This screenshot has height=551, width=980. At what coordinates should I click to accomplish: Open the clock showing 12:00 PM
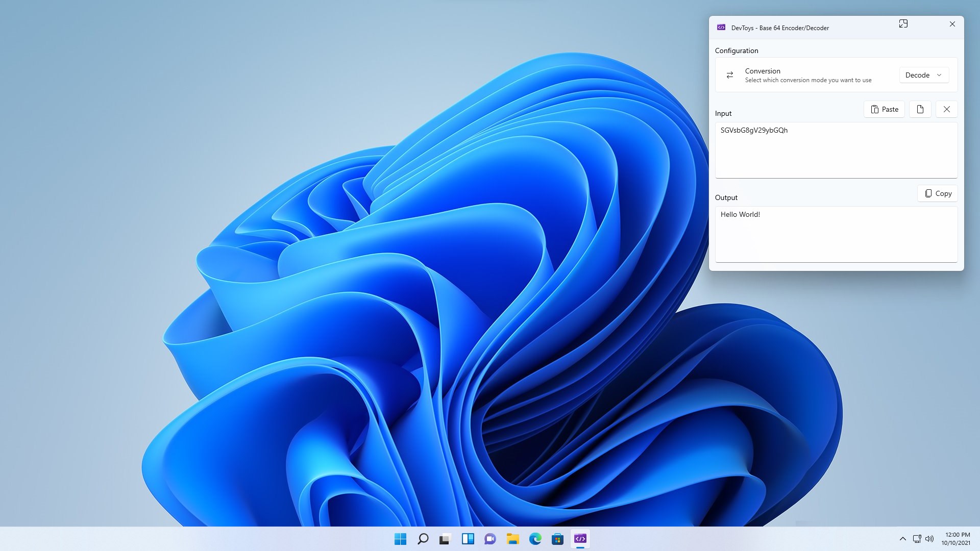tap(956, 539)
